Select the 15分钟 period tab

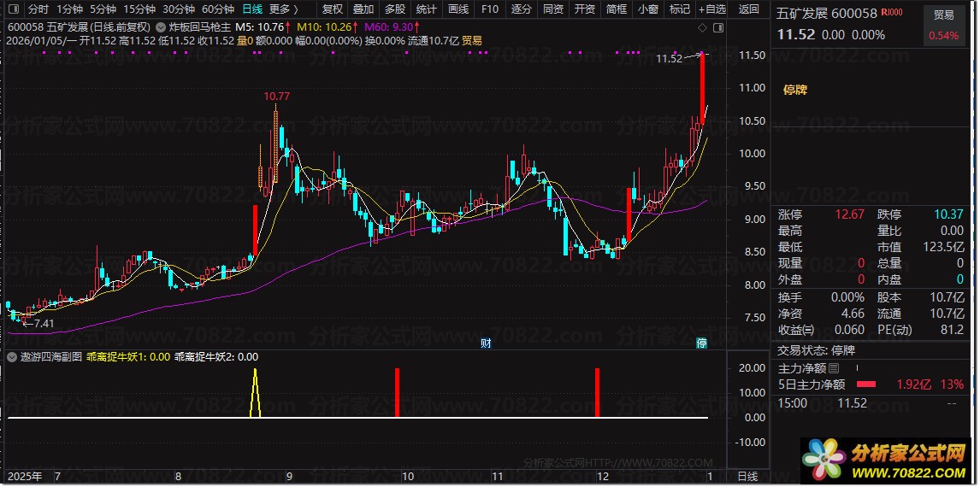pos(139,9)
